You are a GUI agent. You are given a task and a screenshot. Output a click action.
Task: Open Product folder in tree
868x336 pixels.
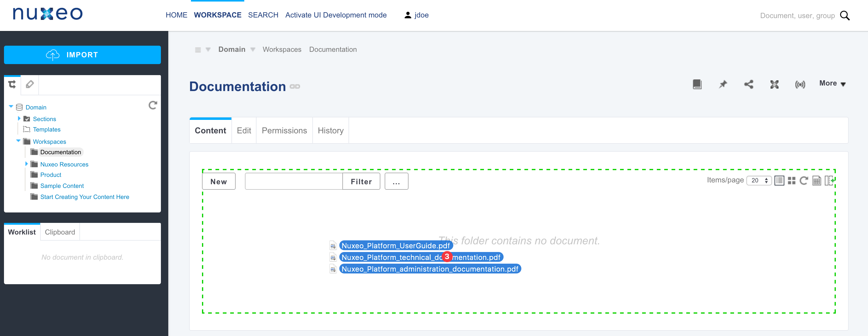(x=51, y=175)
